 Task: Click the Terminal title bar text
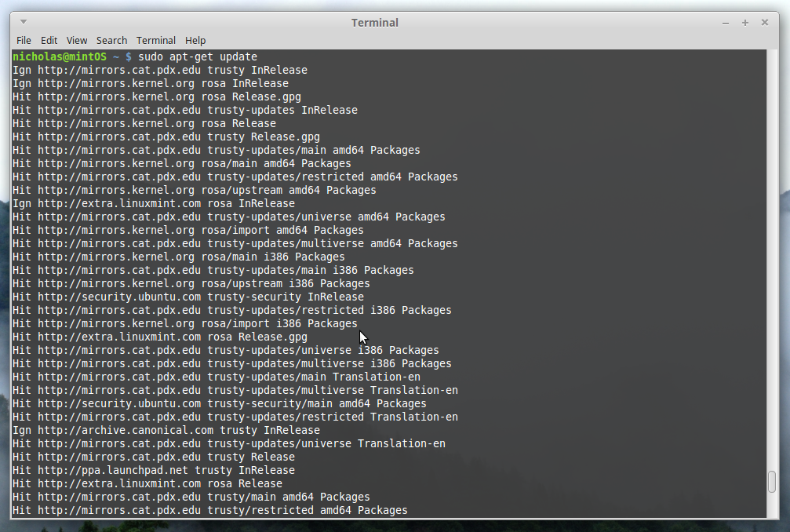coord(375,23)
